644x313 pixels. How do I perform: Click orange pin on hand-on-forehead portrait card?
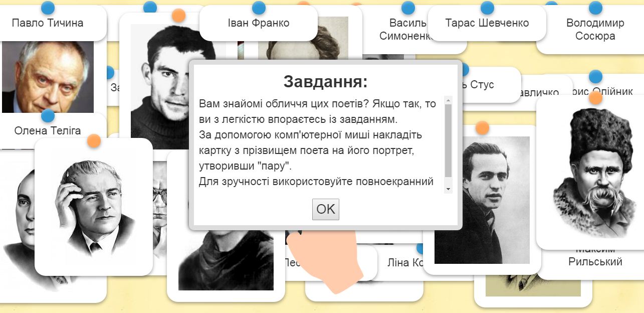click(x=94, y=140)
